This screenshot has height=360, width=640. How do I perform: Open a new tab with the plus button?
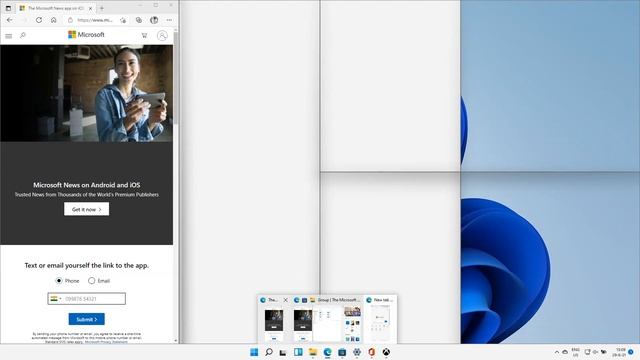point(102,8)
